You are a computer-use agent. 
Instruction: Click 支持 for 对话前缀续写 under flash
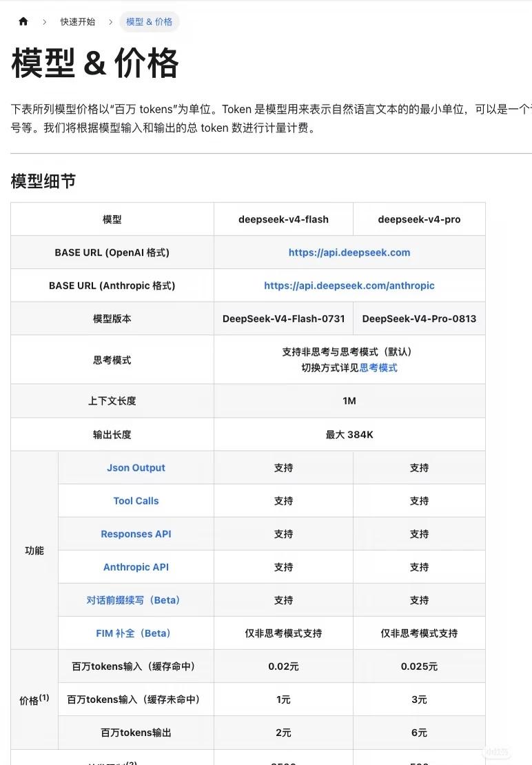click(283, 600)
